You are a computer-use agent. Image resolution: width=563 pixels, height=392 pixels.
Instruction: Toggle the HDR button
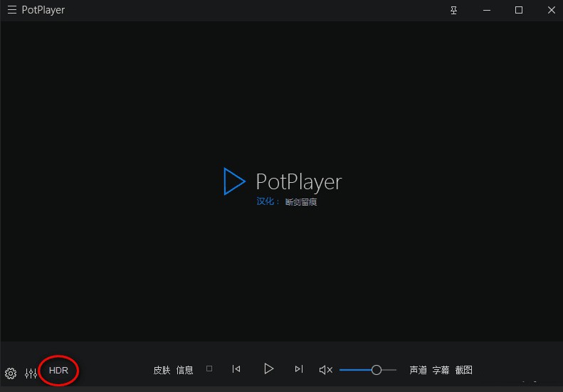pos(58,370)
